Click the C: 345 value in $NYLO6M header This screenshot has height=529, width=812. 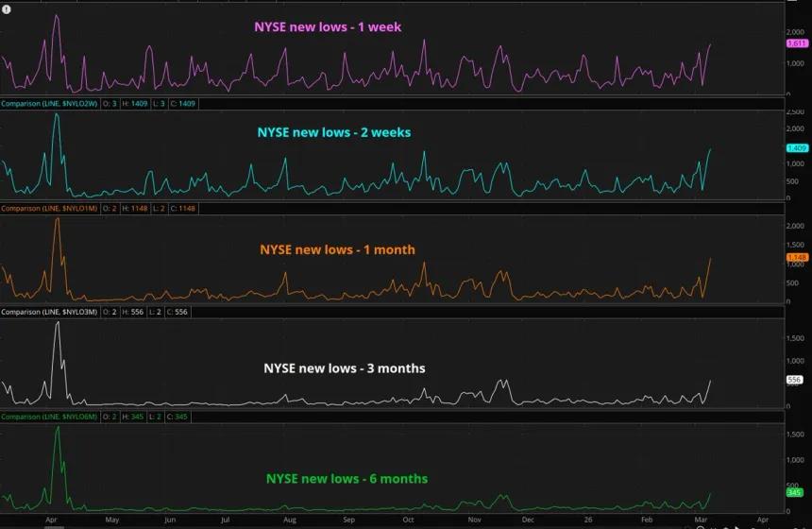pos(178,417)
